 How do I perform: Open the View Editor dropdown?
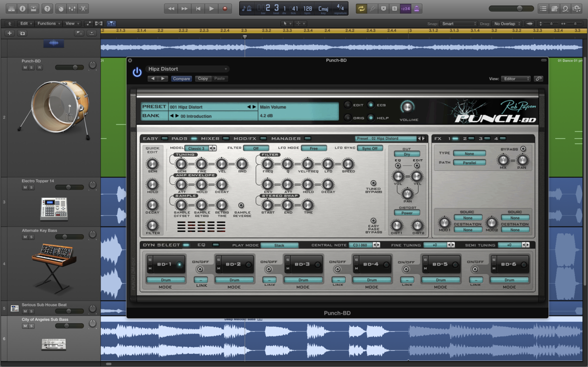pos(516,79)
